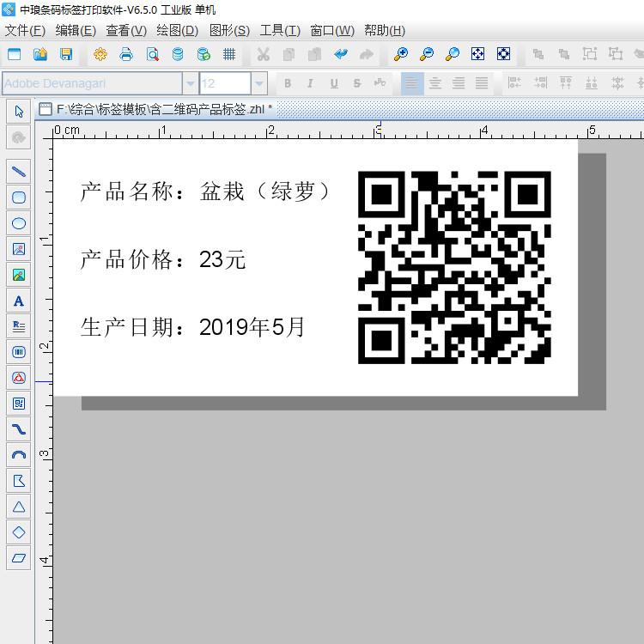This screenshot has height=644, width=644.
Task: Open the 工具(T) menu
Action: [280, 30]
